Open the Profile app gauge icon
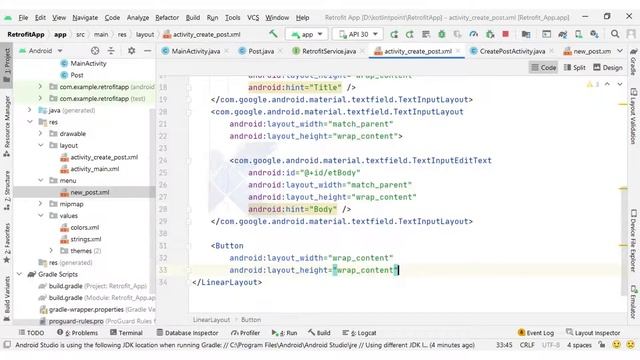 tap(473, 34)
